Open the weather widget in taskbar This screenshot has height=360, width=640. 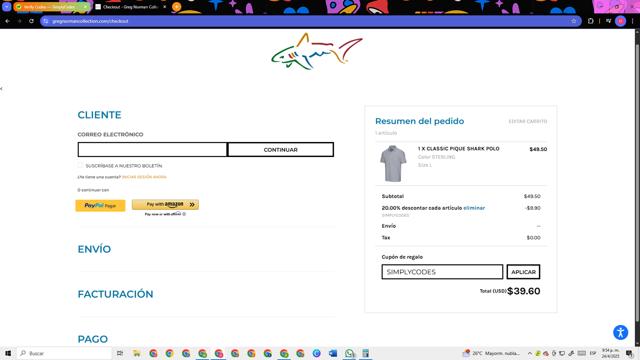tap(491, 353)
